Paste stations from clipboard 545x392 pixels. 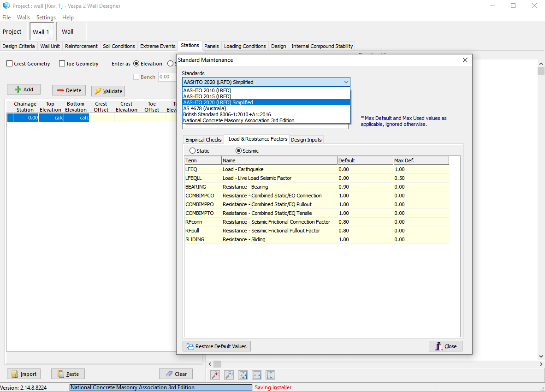point(68,374)
